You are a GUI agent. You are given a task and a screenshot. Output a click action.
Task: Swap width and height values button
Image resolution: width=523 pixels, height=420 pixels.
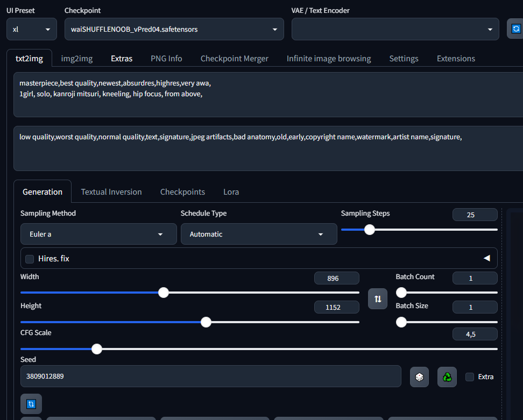click(378, 298)
